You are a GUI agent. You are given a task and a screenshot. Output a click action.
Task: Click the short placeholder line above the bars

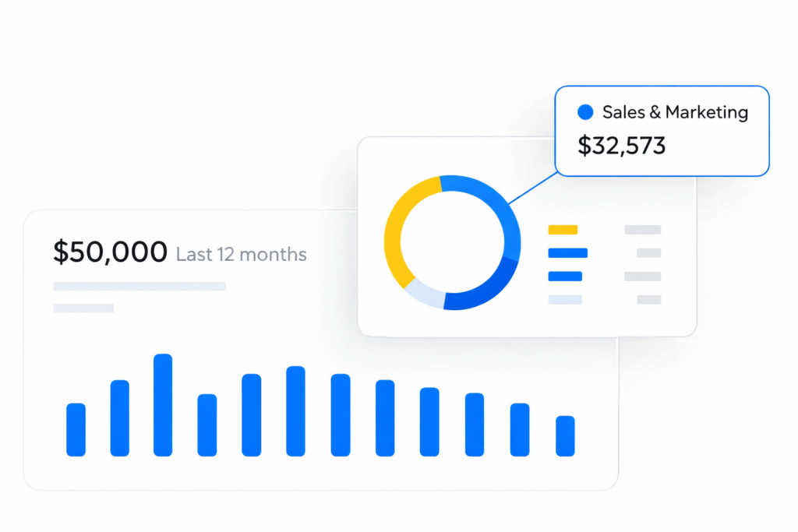pyautogui.click(x=83, y=308)
